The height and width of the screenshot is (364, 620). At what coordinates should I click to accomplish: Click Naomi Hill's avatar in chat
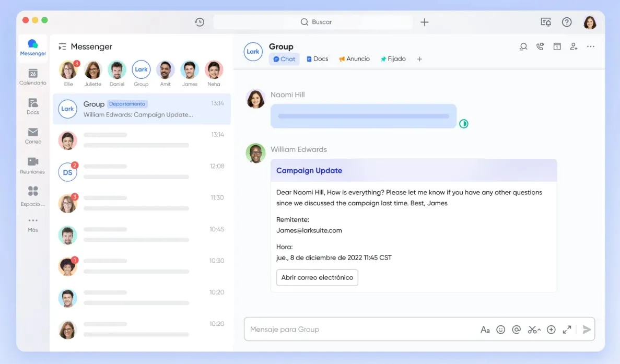tap(255, 99)
